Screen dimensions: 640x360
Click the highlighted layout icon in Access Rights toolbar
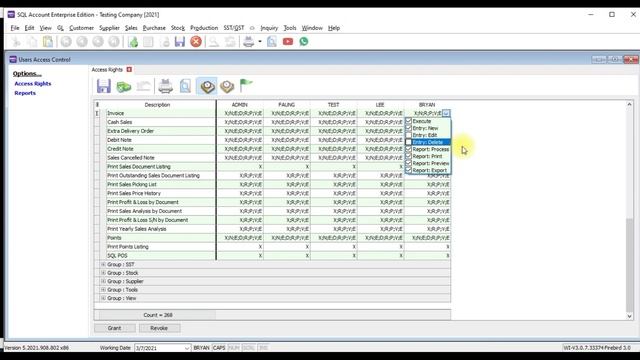207,86
